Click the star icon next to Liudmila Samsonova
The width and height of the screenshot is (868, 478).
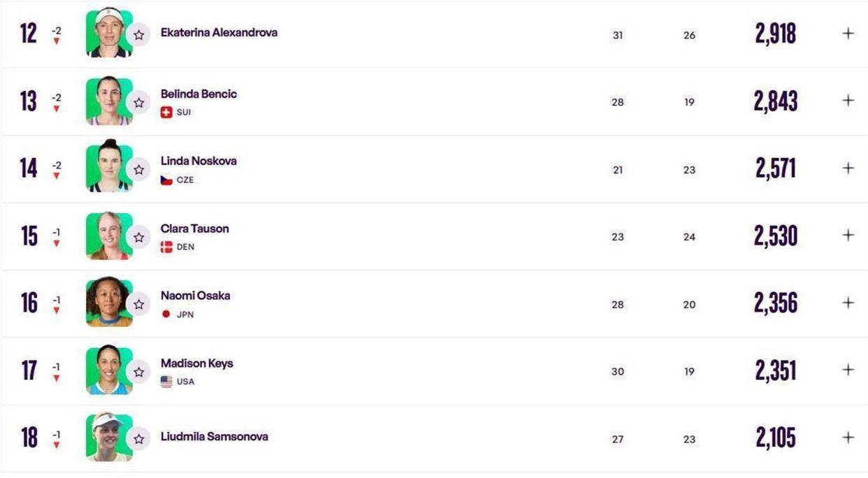tap(139, 439)
